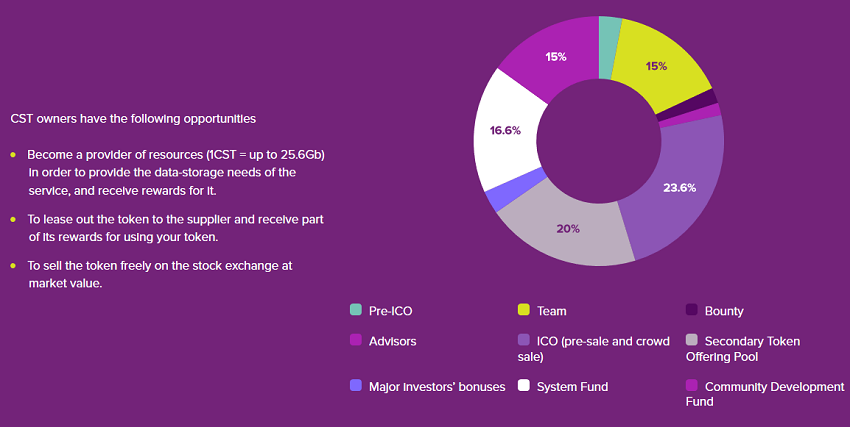Select the yellow 15% Team segment
Screen dimensions: 850x427
657,66
